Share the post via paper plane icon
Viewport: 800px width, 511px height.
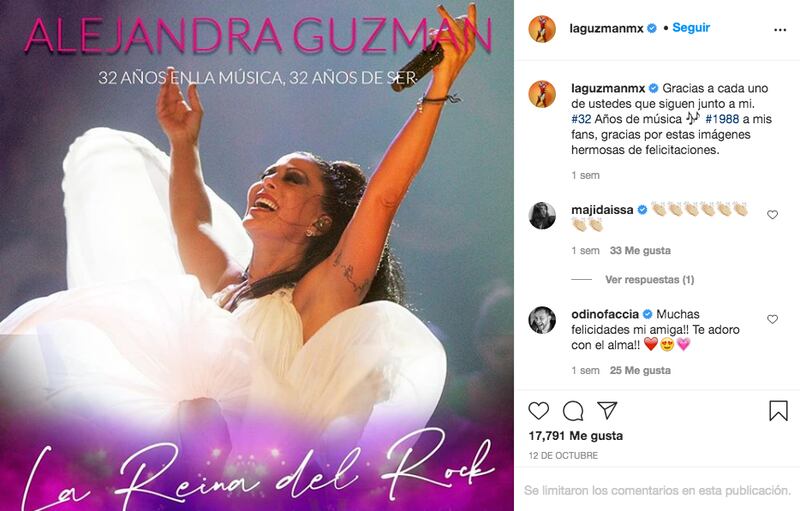(x=607, y=410)
